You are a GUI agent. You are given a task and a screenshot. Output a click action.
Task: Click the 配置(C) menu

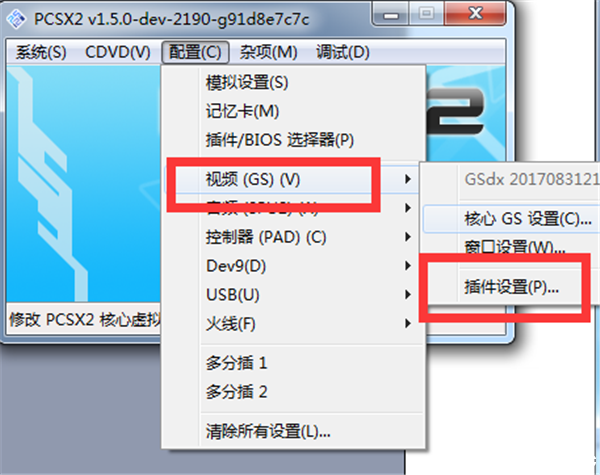coord(195,52)
